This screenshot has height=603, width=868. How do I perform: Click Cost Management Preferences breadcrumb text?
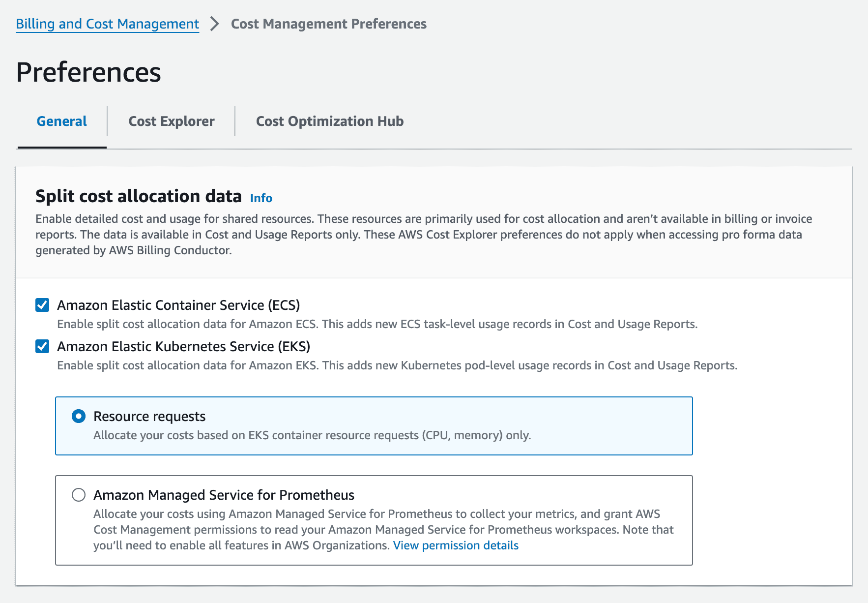[329, 24]
